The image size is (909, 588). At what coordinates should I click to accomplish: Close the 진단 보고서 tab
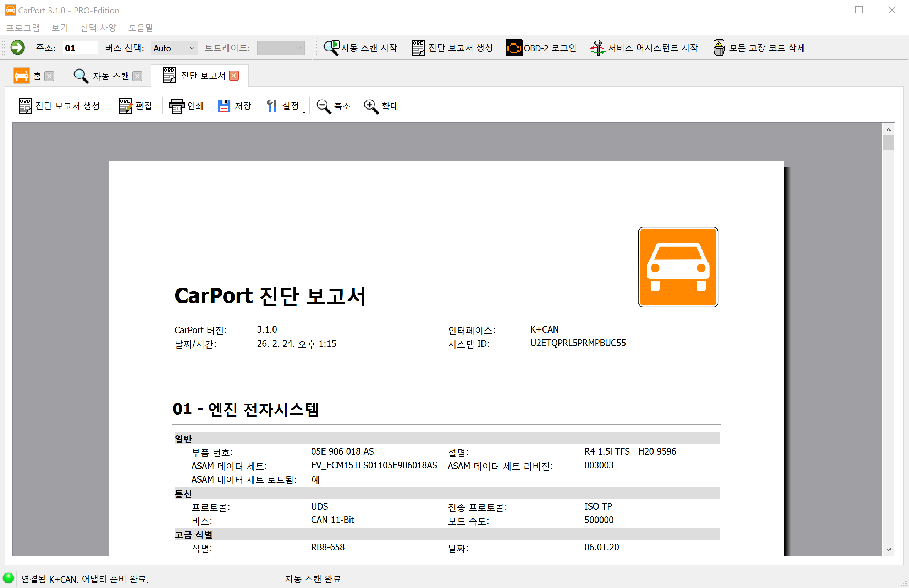click(234, 76)
